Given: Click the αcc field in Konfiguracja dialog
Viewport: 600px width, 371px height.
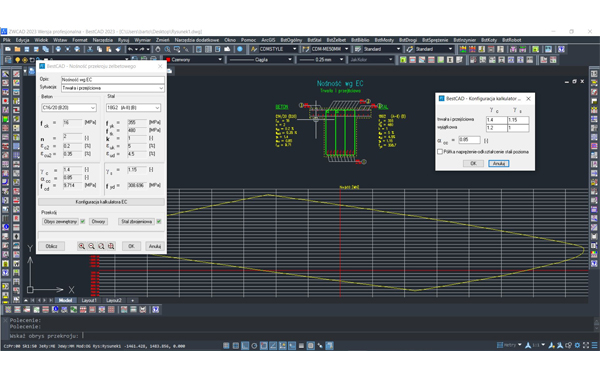Looking at the screenshot, I should click(x=469, y=140).
